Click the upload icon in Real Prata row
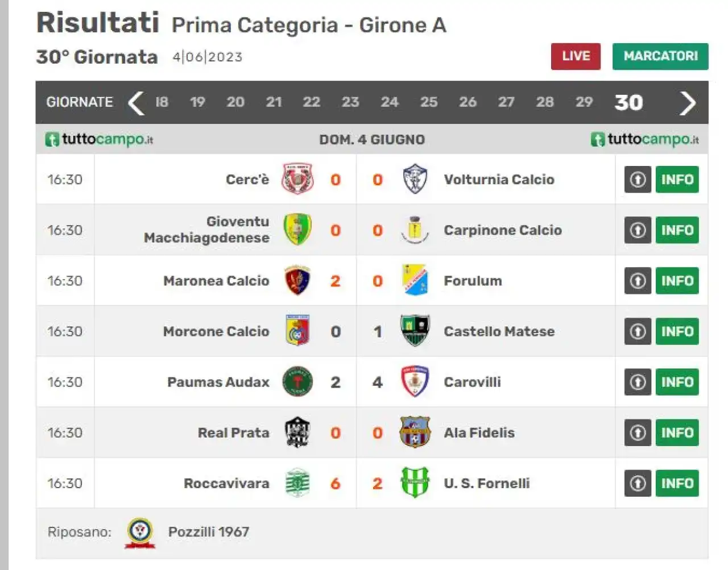Image resolution: width=728 pixels, height=570 pixels. (638, 432)
